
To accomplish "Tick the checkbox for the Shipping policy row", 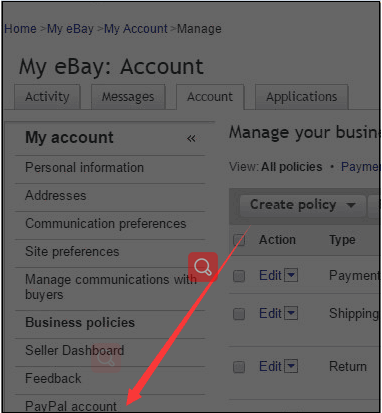I will (239, 314).
